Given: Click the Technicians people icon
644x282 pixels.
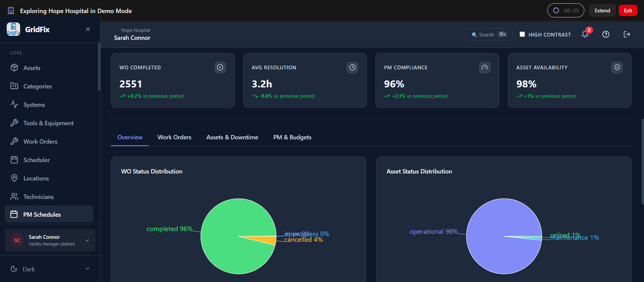Looking at the screenshot, I should tap(14, 197).
